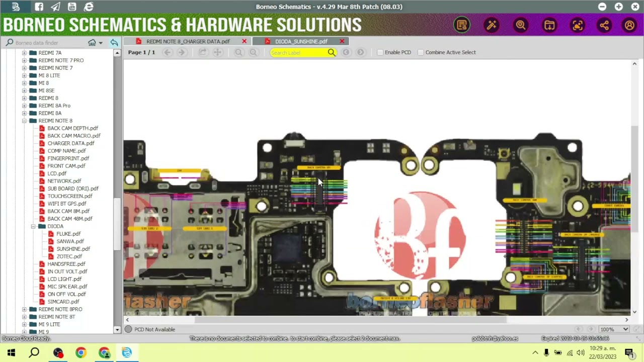Click tree panel scroll down arrow
The width and height of the screenshot is (644, 362).
click(117, 330)
